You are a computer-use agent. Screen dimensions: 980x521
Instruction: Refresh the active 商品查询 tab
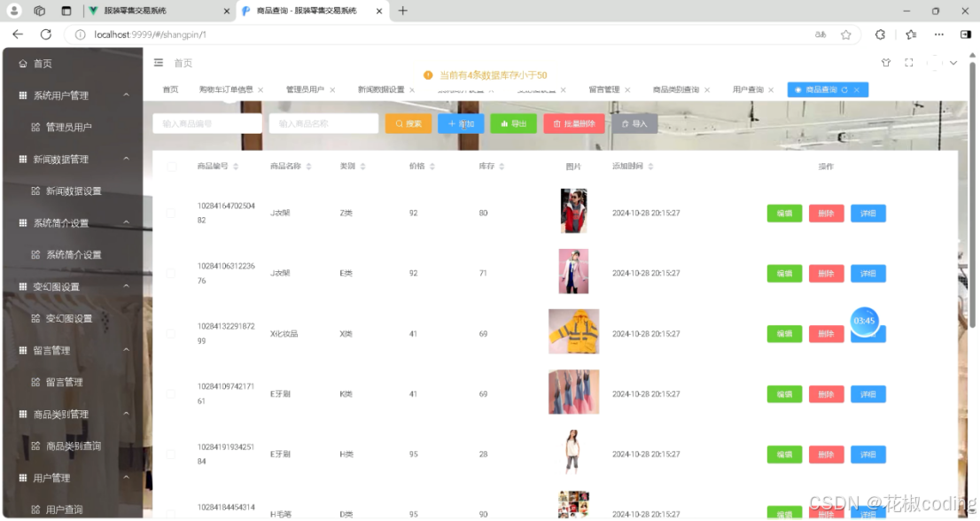click(x=844, y=90)
